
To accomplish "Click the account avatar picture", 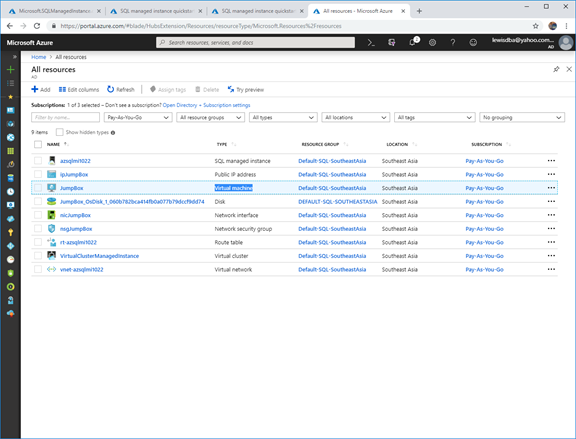I will coord(566,43).
